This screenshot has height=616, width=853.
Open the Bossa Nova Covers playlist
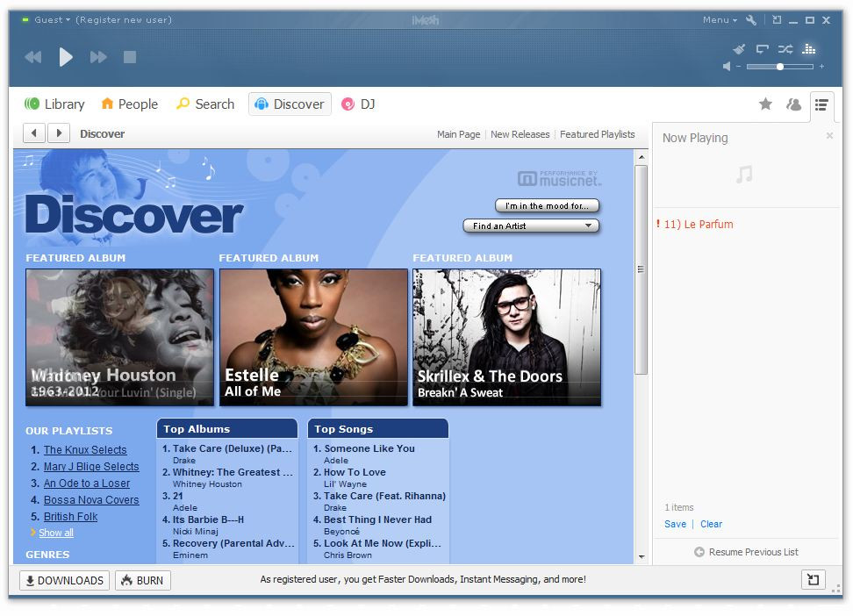(91, 500)
